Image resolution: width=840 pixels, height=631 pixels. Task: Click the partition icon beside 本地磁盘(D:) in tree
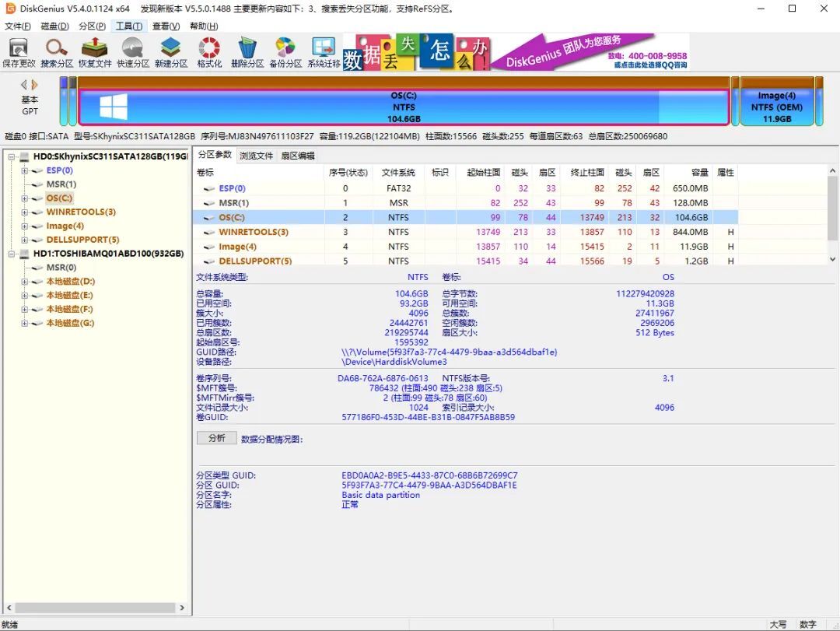click(x=37, y=282)
